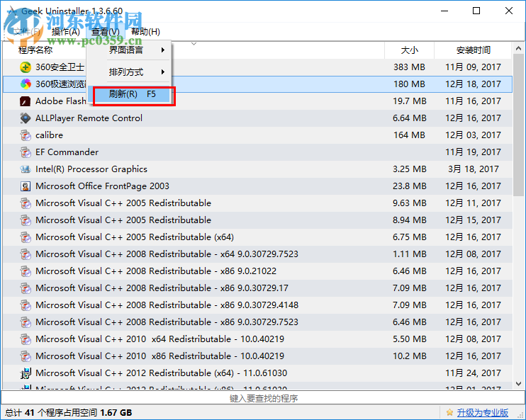The width and height of the screenshot is (526, 420).
Task: Open the 帮助(H) menu
Action: tap(145, 32)
